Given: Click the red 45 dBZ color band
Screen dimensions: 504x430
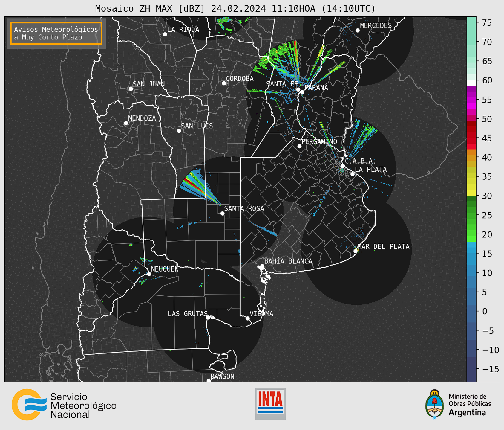Looking at the screenshot, I should (x=471, y=138).
